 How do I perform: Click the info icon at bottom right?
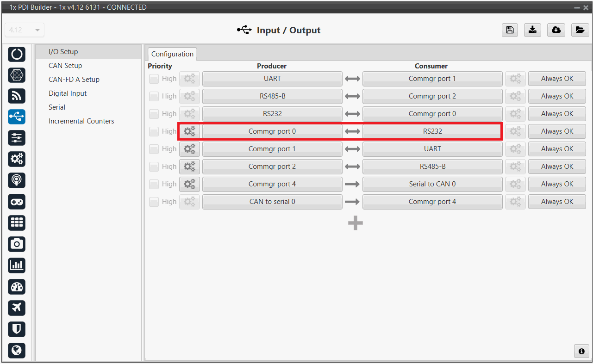coord(581,351)
